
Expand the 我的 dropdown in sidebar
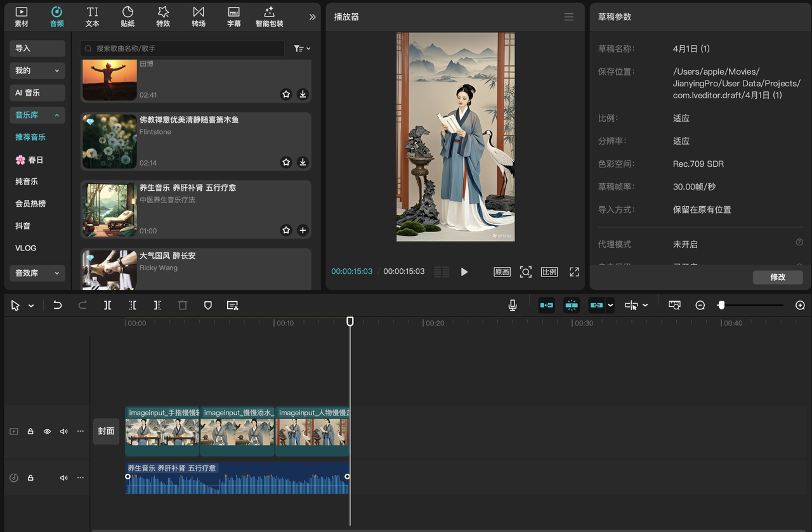37,70
